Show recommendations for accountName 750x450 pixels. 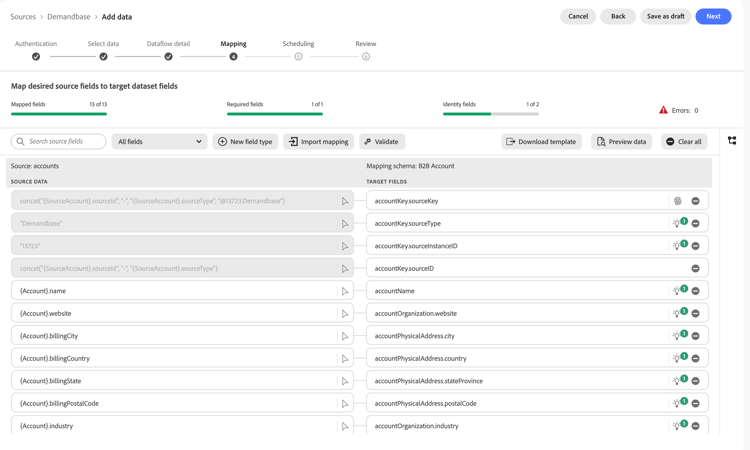point(679,290)
